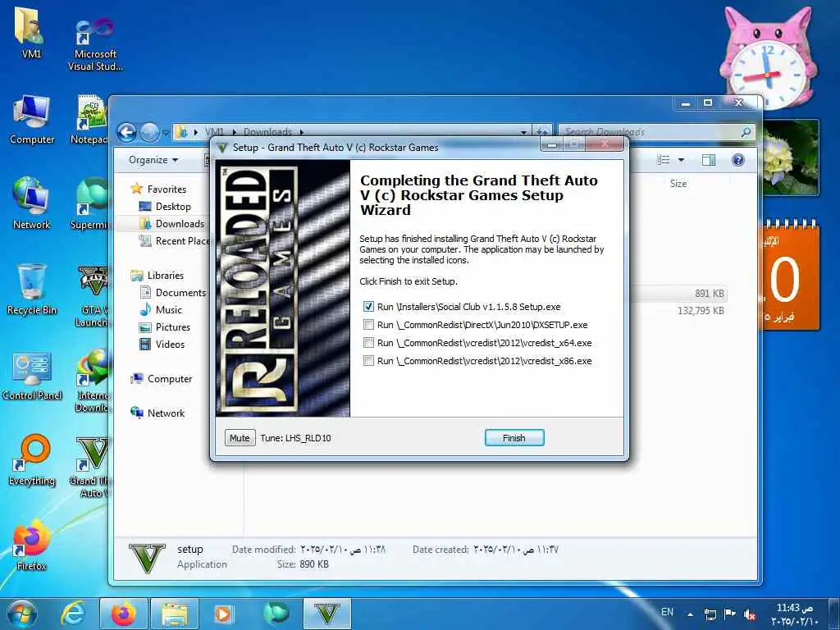Open Everything search desktop shortcut
Viewport: 840px width, 630px height.
32,461
